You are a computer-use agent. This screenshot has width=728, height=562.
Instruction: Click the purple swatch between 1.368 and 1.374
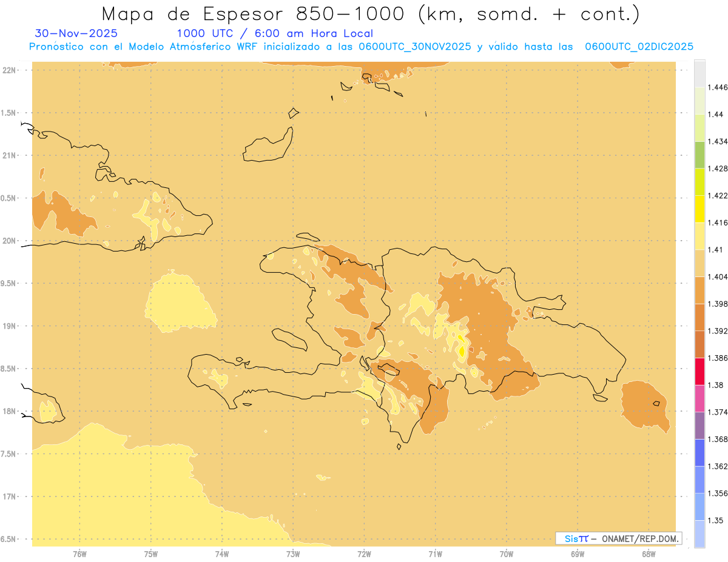click(699, 426)
